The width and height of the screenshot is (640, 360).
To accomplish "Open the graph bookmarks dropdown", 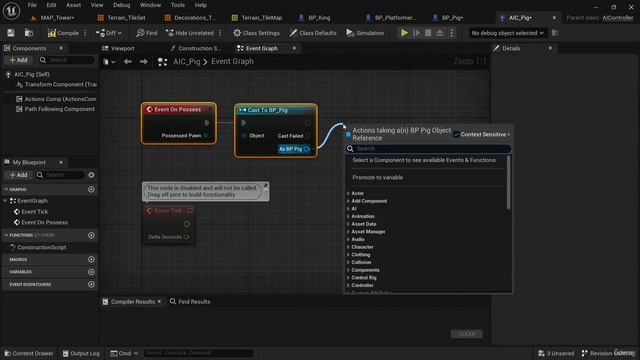I will (109, 62).
